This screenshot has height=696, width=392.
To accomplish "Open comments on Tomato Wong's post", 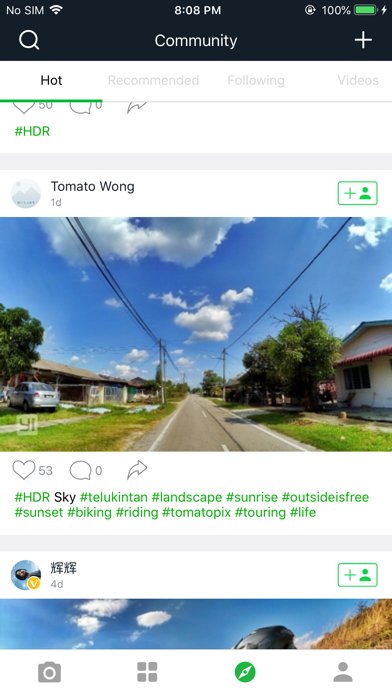I will click(80, 471).
